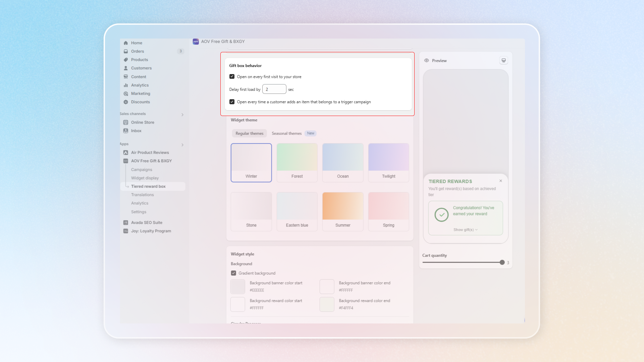Click the Discounts badge icon

click(126, 102)
